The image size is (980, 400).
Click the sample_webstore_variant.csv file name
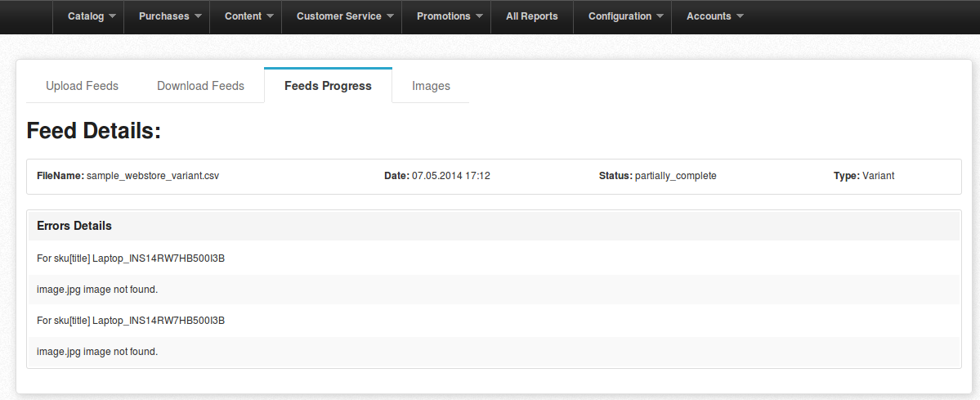pos(153,176)
